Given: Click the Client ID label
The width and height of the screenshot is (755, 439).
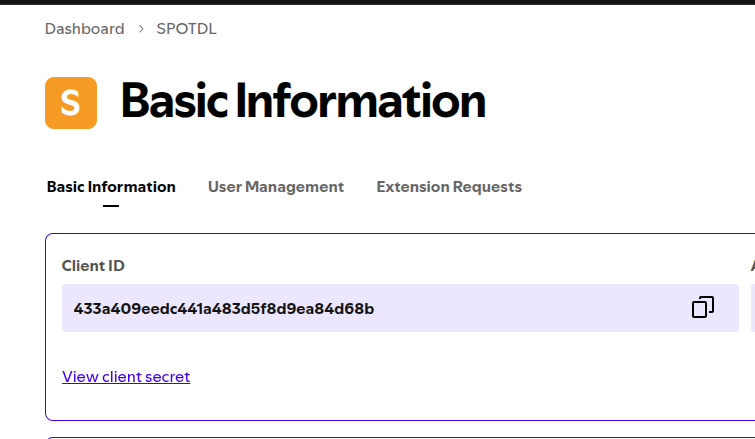Looking at the screenshot, I should 93,266.
